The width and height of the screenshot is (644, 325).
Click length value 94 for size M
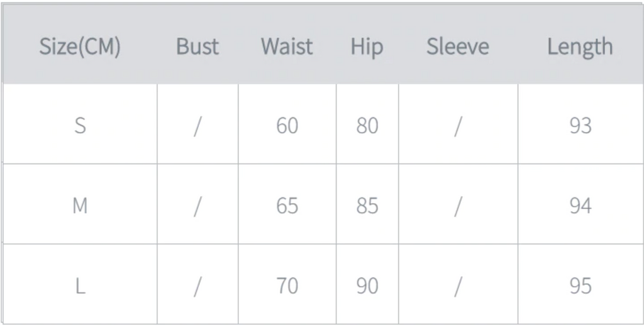[x=580, y=206]
